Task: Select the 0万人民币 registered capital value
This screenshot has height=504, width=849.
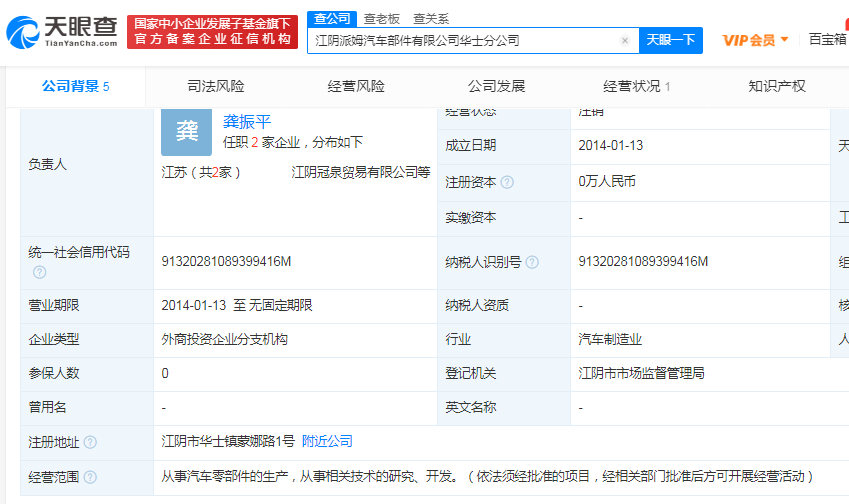Action: [607, 181]
